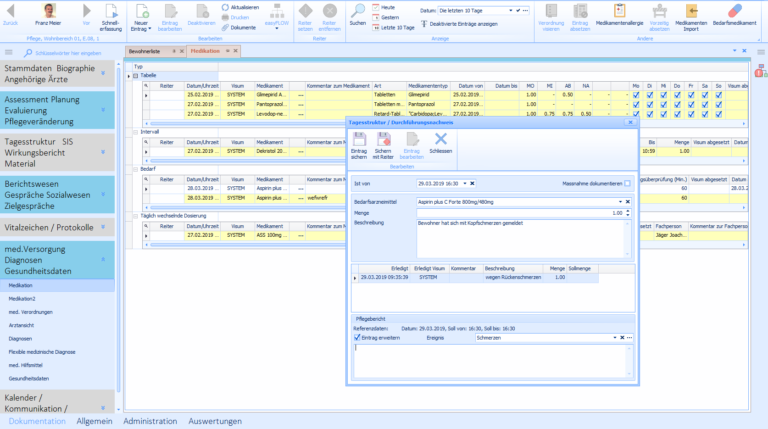The width and height of the screenshot is (768, 429).
Task: Select Diagnosen in the left sidebar
Action: tap(20, 338)
